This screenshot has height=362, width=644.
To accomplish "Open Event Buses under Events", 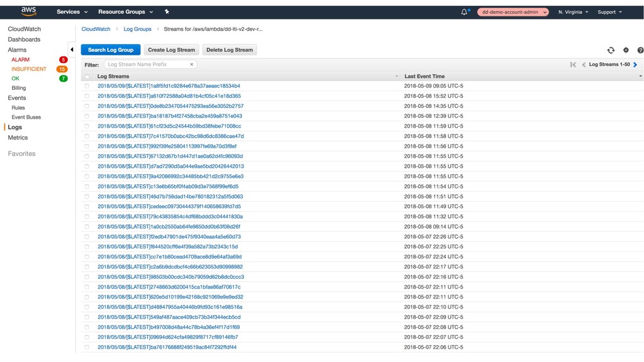I will 26,117.
